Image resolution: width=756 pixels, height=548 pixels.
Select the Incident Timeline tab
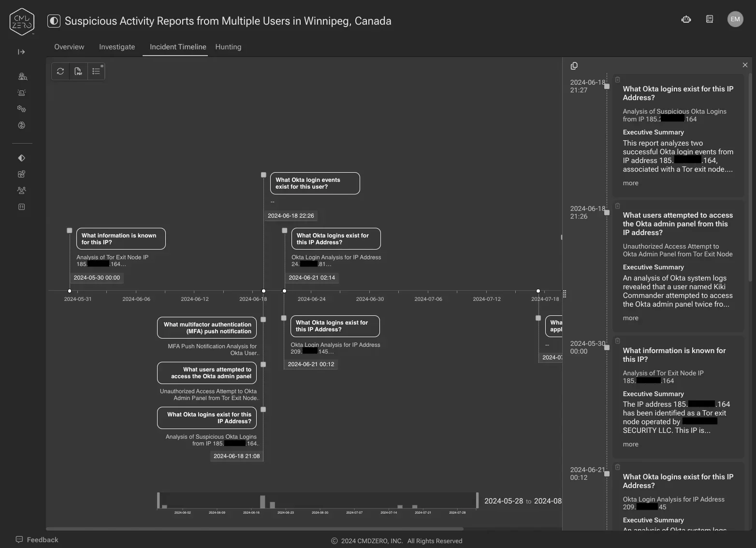coord(178,47)
